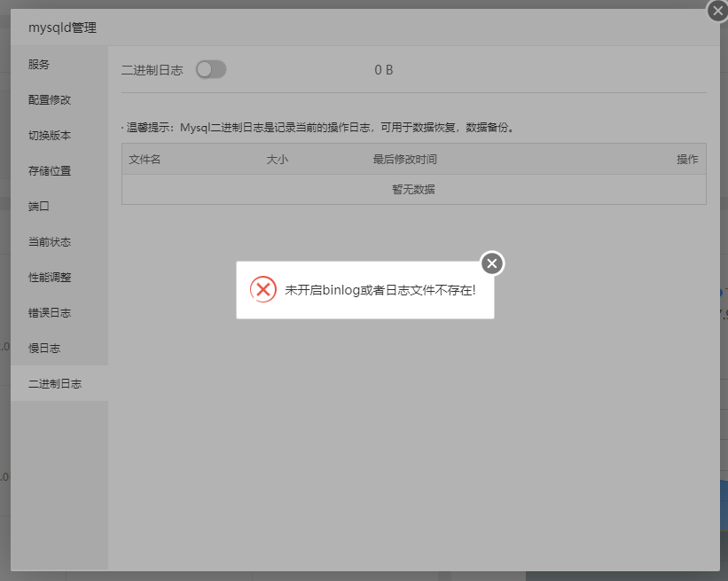Screen dimensions: 728x581
Task: Open the 配置修改 section
Action: (x=50, y=99)
